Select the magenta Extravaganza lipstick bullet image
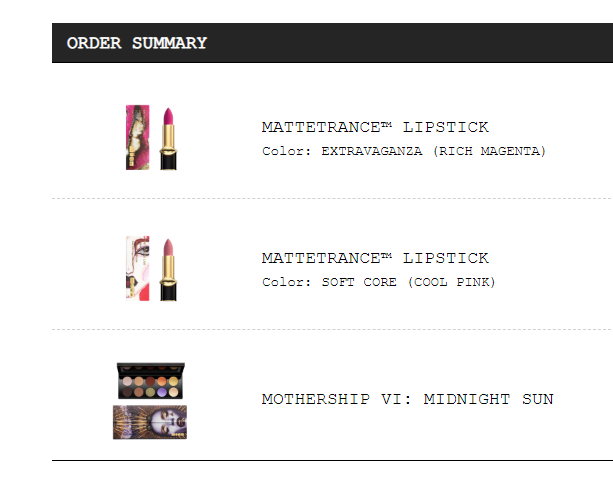Image resolution: width=613 pixels, height=477 pixels. pyautogui.click(x=168, y=138)
